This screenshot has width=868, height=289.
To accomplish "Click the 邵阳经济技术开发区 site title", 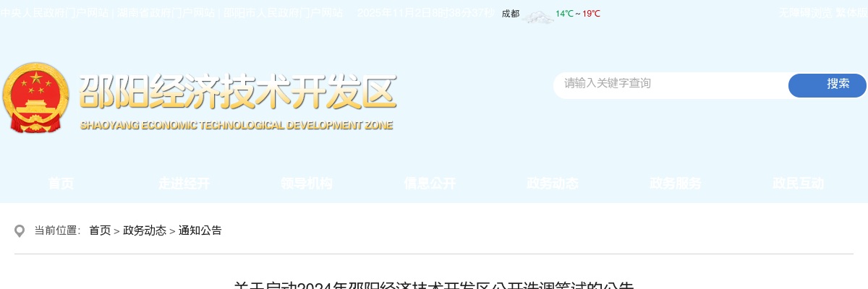I will tap(238, 92).
